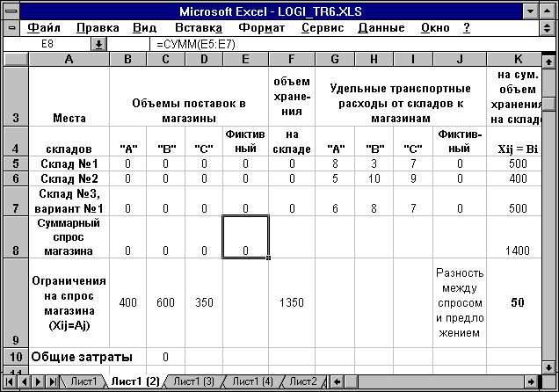Open the Вид menu

point(144,28)
